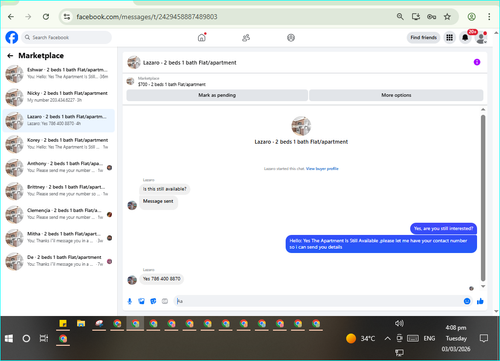This screenshot has width=500, height=361.
Task: Show hidden system tray icons
Action: pyautogui.click(x=387, y=339)
